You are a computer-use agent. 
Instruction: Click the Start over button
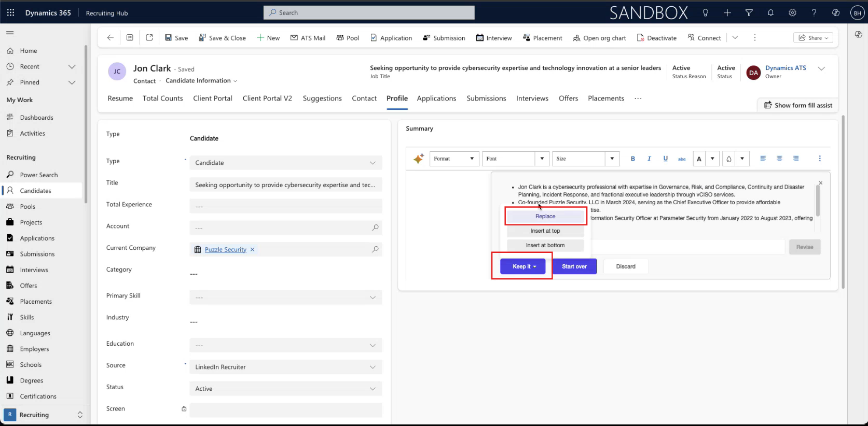point(574,266)
